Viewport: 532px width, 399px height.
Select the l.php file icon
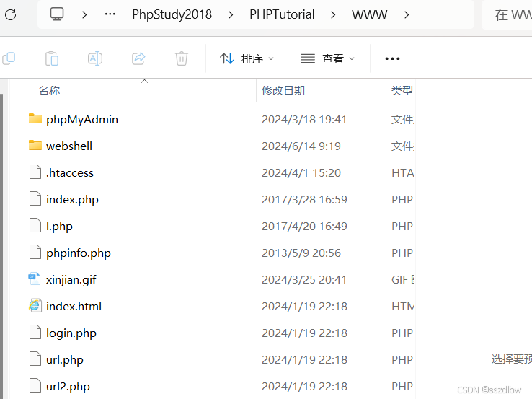(35, 225)
